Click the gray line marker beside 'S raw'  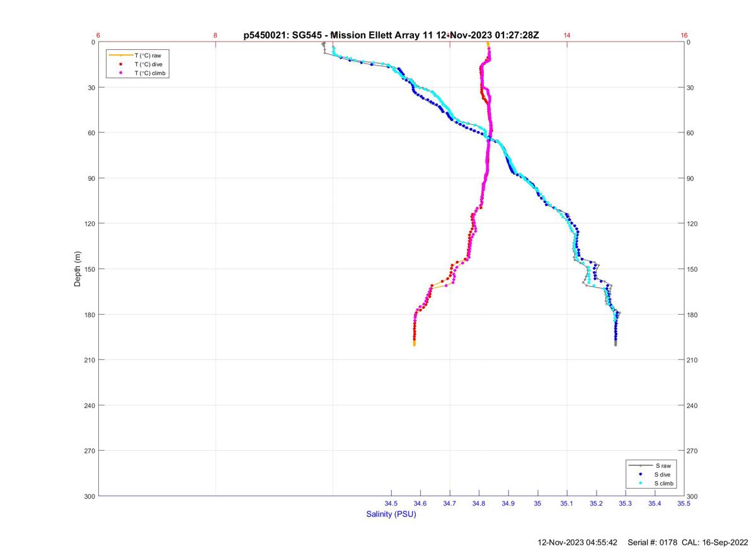click(x=641, y=465)
